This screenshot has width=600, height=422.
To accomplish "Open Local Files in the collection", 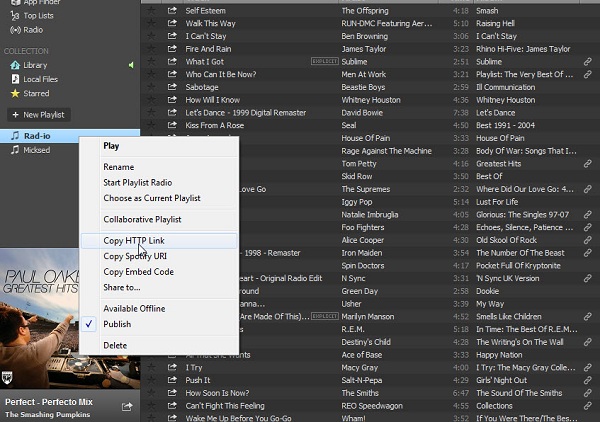I will coord(40,79).
